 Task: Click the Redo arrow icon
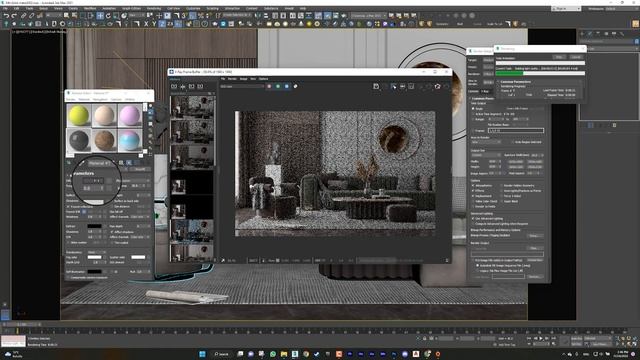(x=14, y=16)
